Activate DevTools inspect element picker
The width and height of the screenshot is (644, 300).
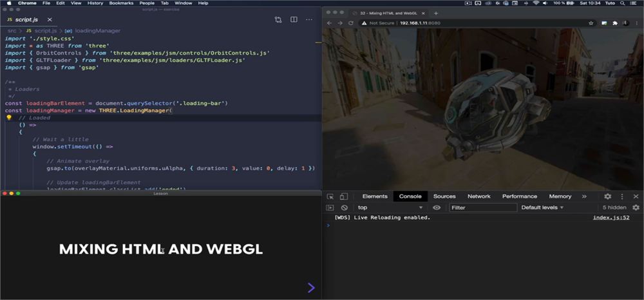tap(330, 196)
